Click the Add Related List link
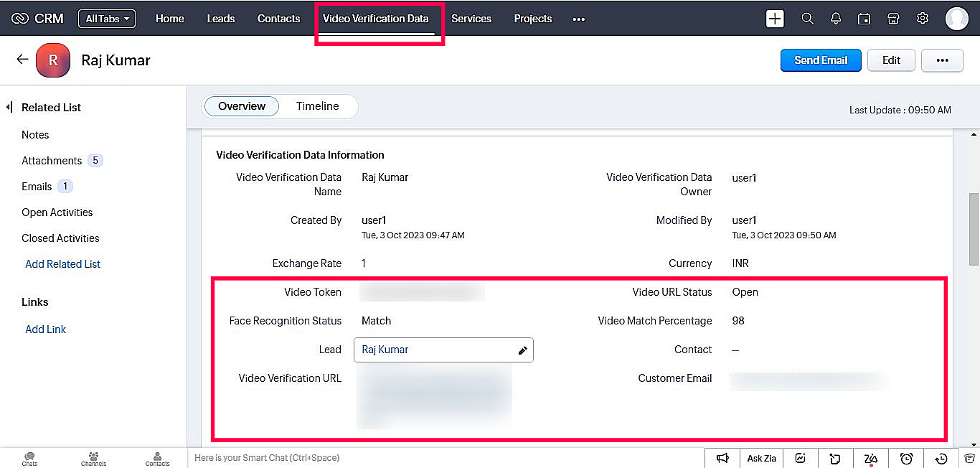 [x=62, y=264]
